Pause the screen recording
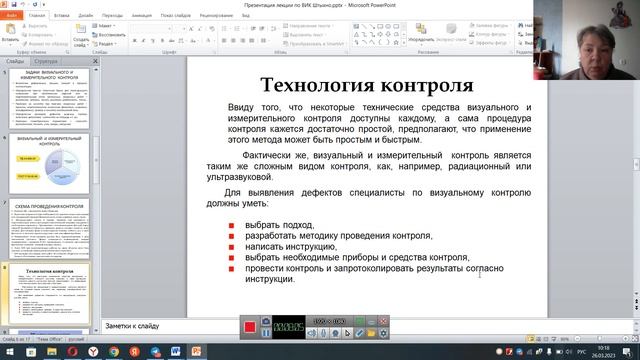Screen dimensions: 640x360 (266, 333)
